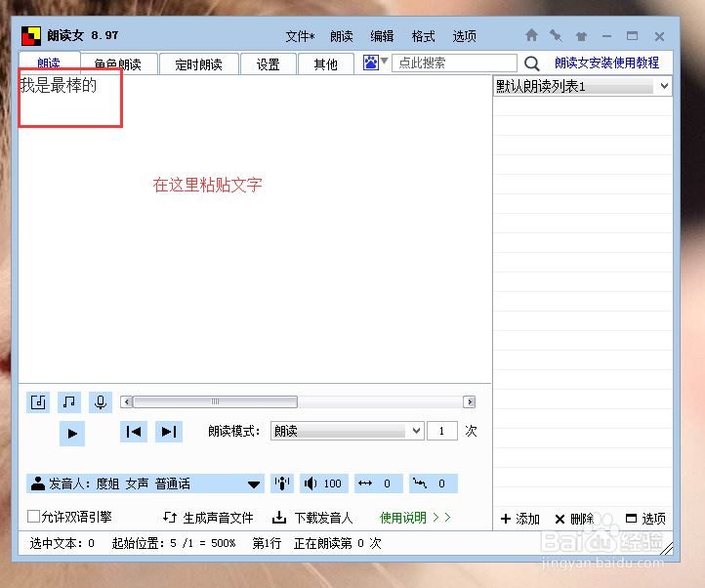The width and height of the screenshot is (705, 588).
Task: Enable the 允许双语引擎 checkbox
Action: (x=33, y=516)
